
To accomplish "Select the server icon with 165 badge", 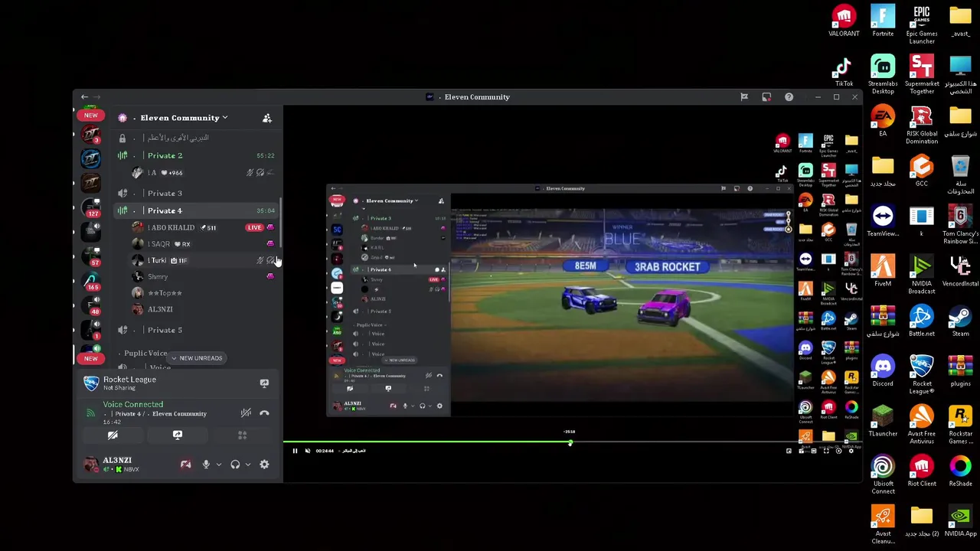I will [91, 280].
